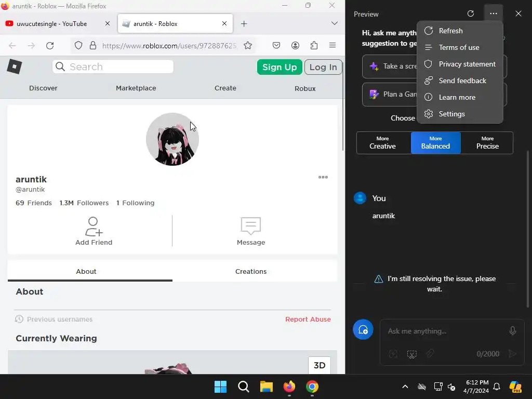Go back with Firefox back arrow
Viewport: 532px width, 399px height.
[12, 46]
